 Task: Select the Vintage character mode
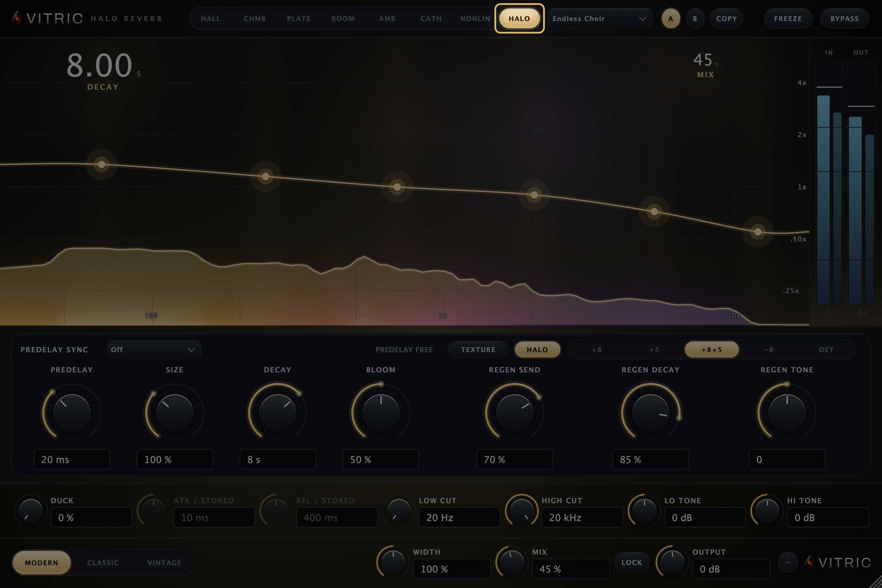coord(164,563)
